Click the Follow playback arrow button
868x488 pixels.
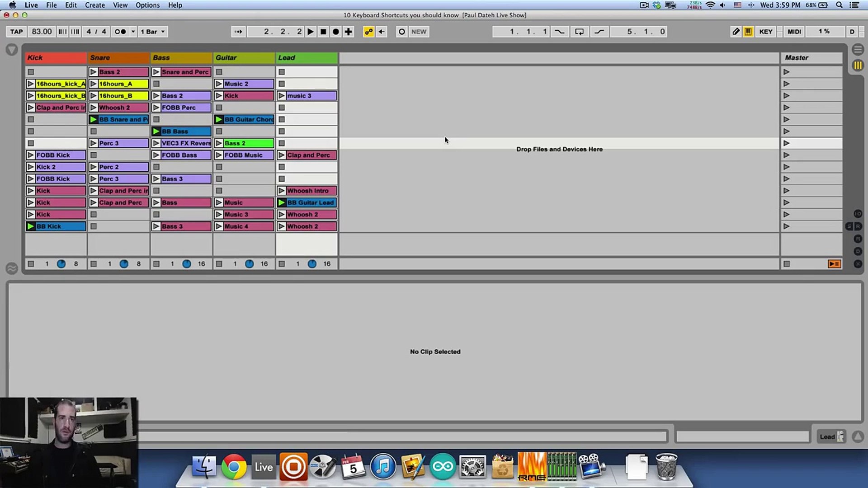pos(238,32)
